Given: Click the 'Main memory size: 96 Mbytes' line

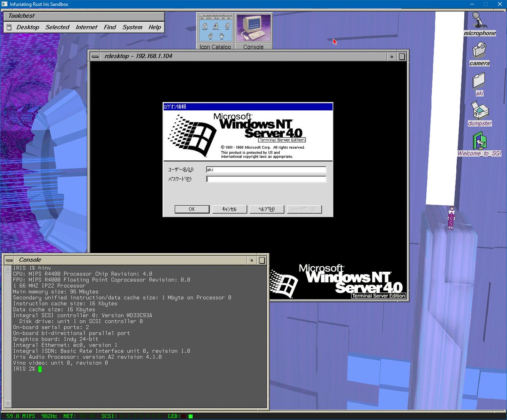Looking at the screenshot, I should tap(55, 292).
